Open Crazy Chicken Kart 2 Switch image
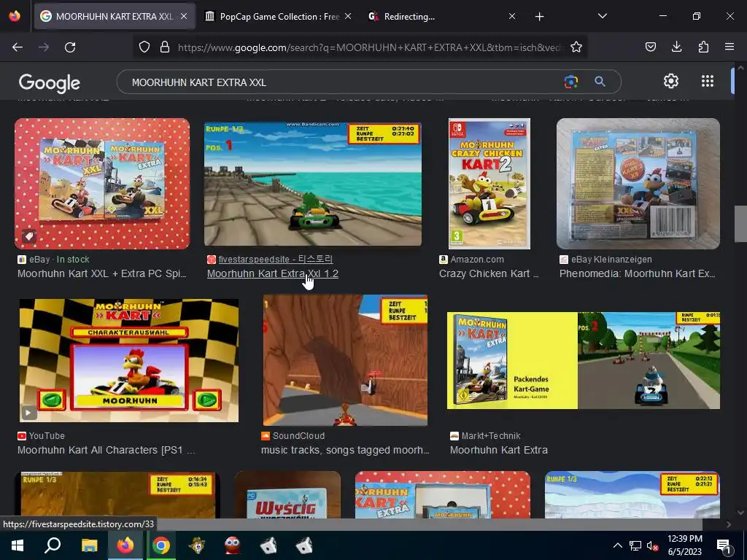This screenshot has width=747, height=560. (x=489, y=183)
